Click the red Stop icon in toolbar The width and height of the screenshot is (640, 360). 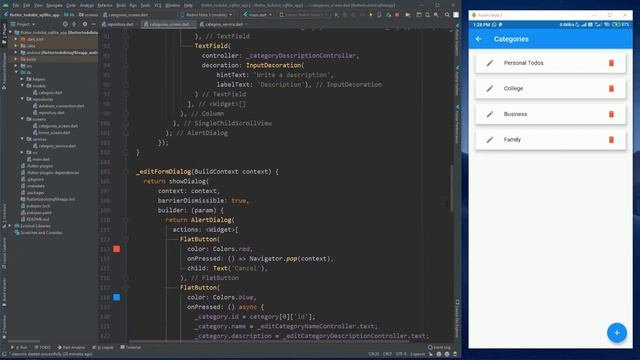point(397,15)
